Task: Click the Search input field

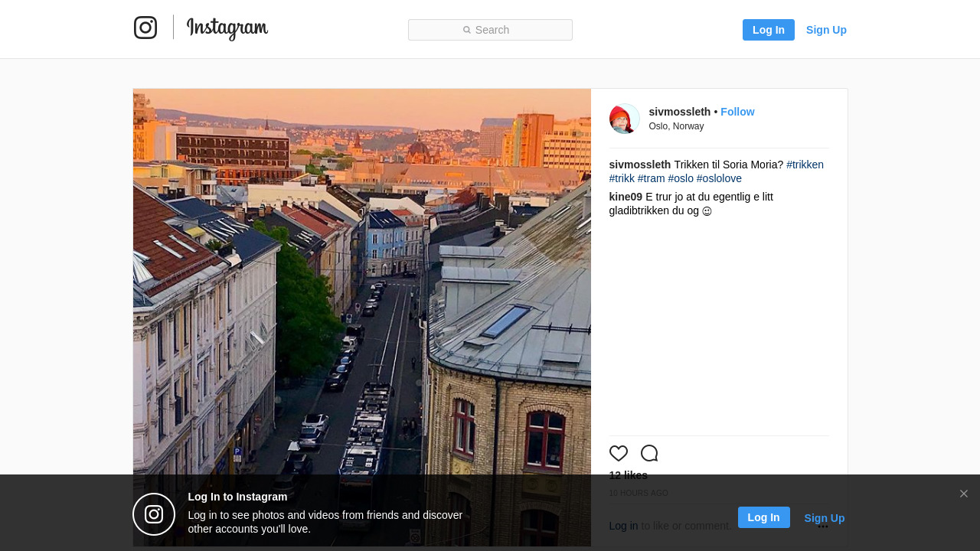Action: coord(490,30)
